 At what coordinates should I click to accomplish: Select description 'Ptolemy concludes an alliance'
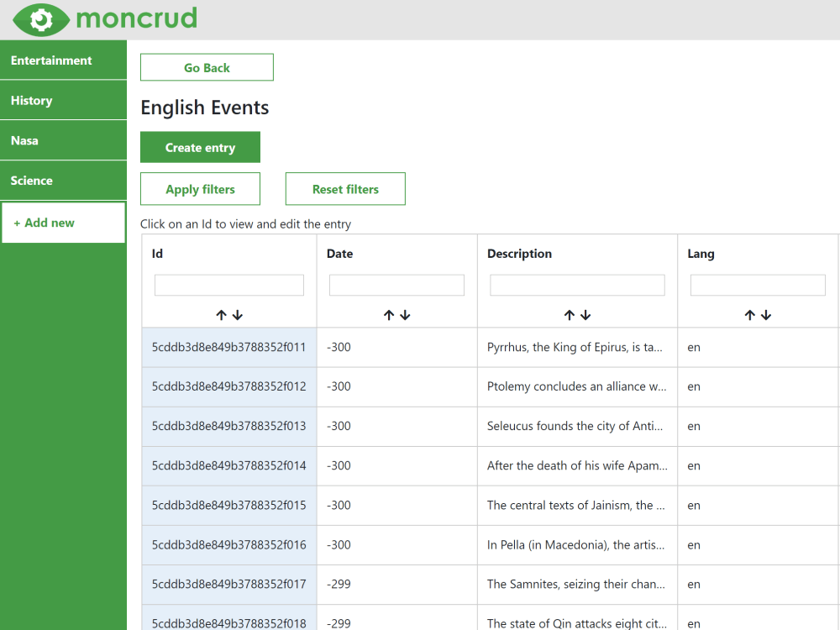point(576,386)
